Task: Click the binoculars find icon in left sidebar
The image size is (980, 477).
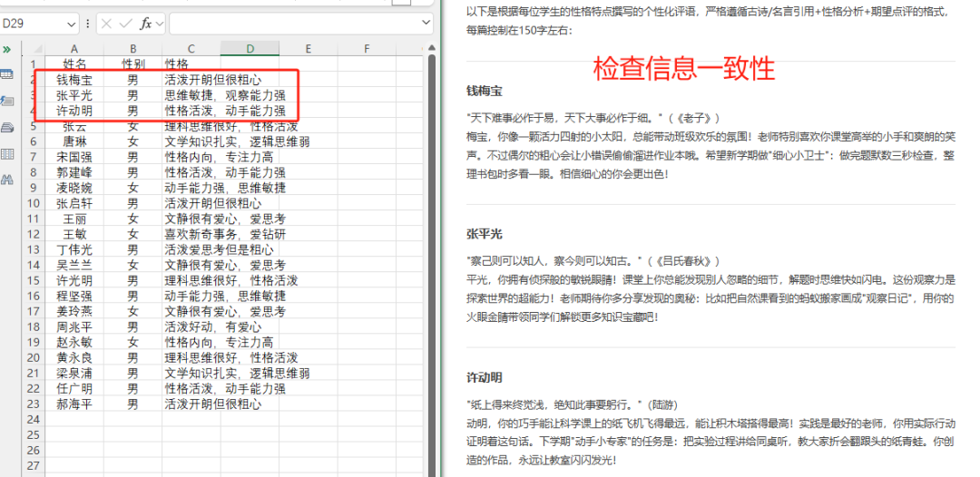Action: pos(7,180)
